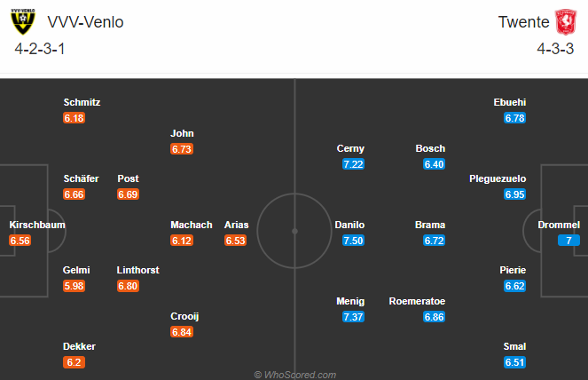Click player name Machach
This screenshot has width=588, height=380.
[x=192, y=225]
